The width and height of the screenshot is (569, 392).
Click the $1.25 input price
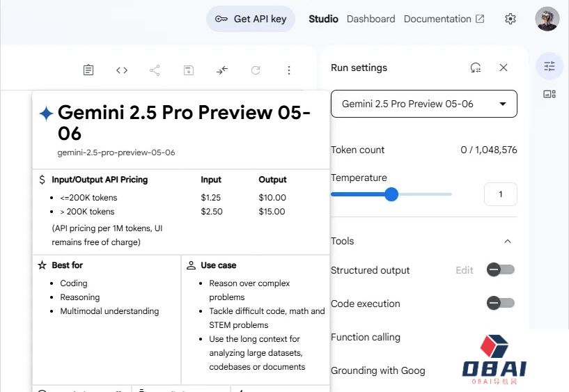211,198
